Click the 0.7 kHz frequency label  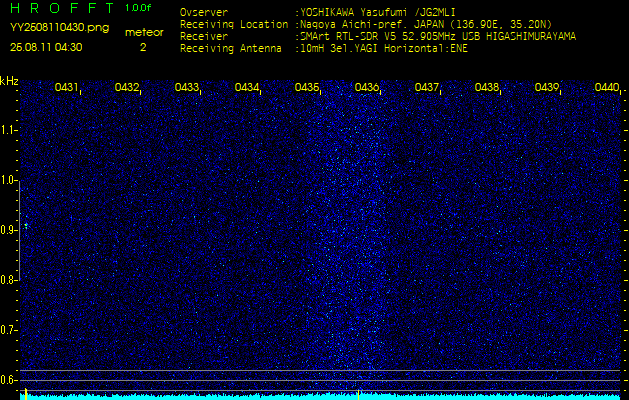pyautogui.click(x=8, y=330)
